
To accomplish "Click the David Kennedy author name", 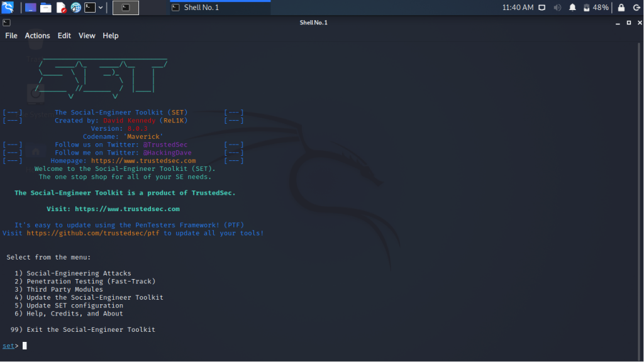I will tap(130, 121).
